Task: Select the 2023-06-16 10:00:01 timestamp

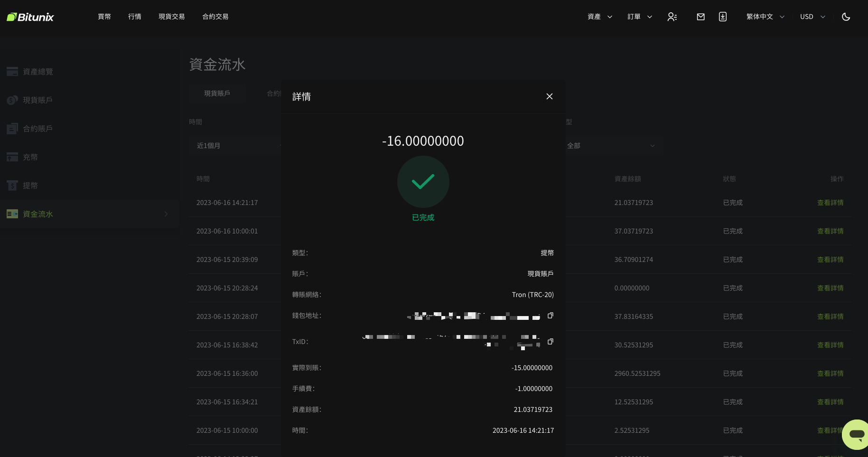Action: click(x=227, y=231)
